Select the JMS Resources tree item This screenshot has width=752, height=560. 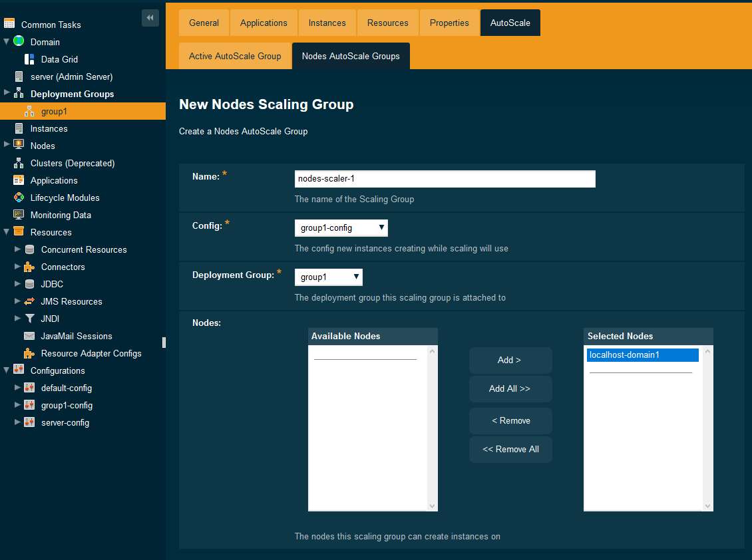(x=71, y=301)
